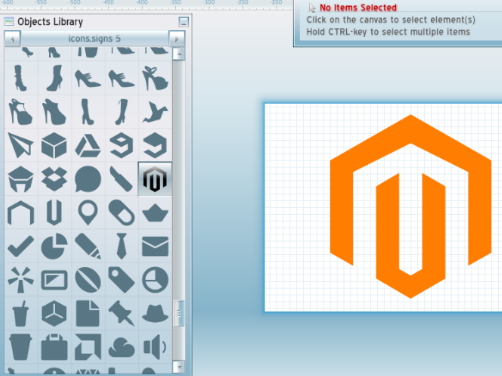Choose the Dropbox open box icon
Screen dimensions: 502x376
(54, 179)
